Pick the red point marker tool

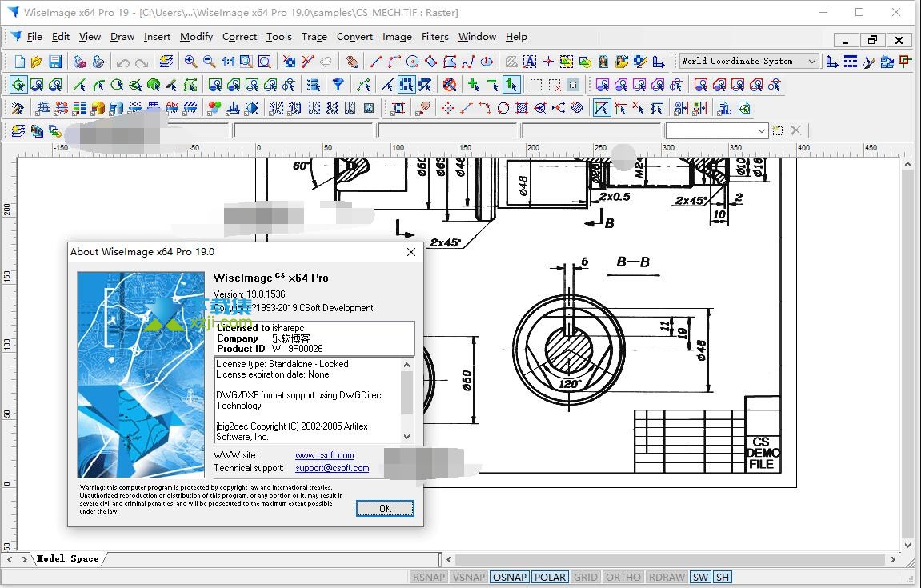tap(548, 62)
